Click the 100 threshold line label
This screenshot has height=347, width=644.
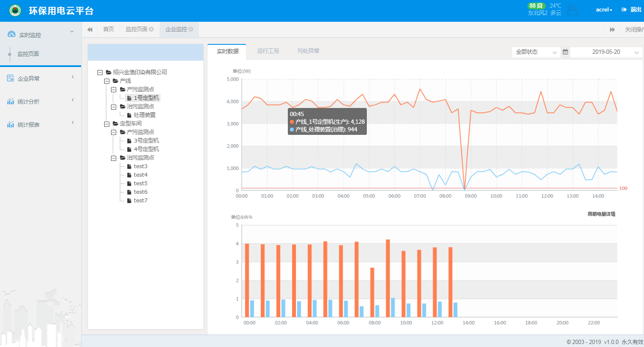coord(623,188)
